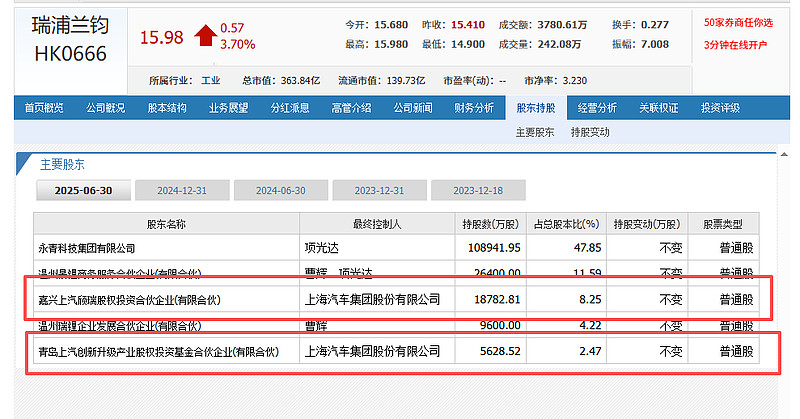Select shareholder 永青科技集团有限公司
This screenshot has width=800, height=419.
click(x=87, y=249)
